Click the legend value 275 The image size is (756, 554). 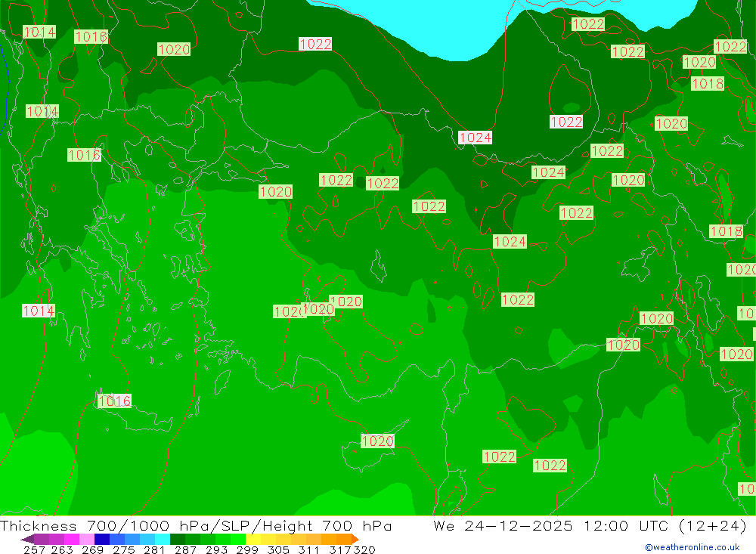[x=123, y=549]
